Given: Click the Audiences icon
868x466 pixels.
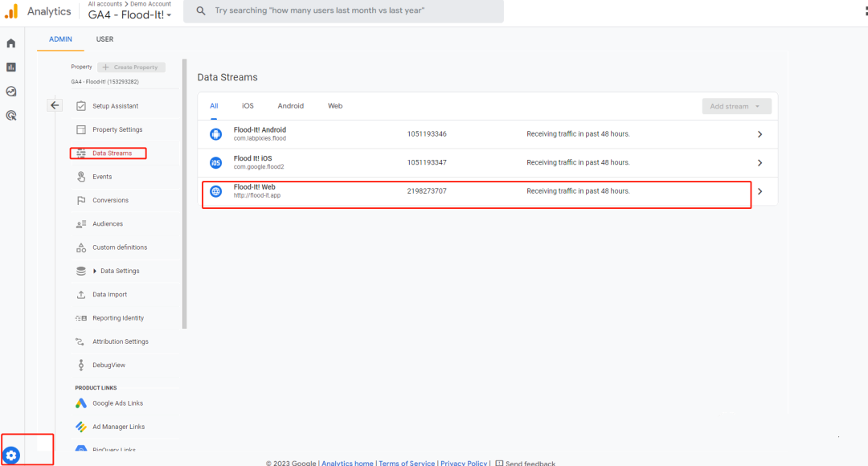Looking at the screenshot, I should coord(81,224).
